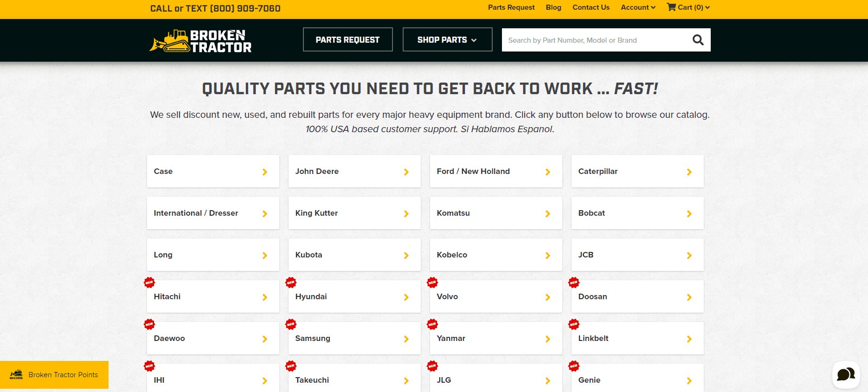
Task: Click the New badge on Doosan
Action: (574, 283)
